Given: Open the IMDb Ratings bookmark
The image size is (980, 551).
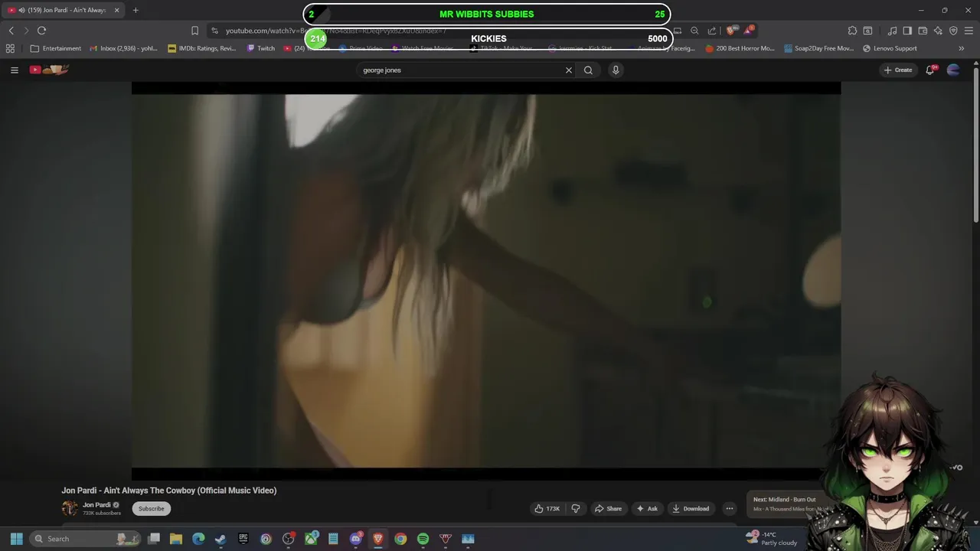Looking at the screenshot, I should tap(202, 48).
